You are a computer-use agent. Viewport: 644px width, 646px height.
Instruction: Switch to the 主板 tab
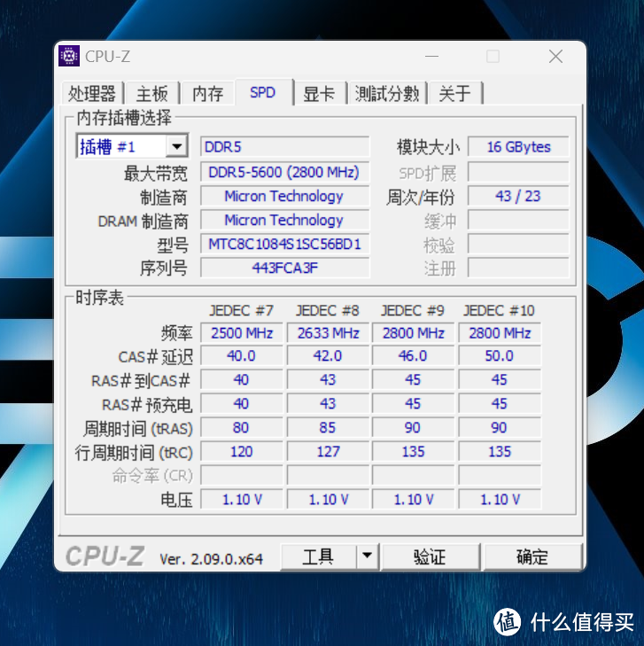[x=152, y=94]
